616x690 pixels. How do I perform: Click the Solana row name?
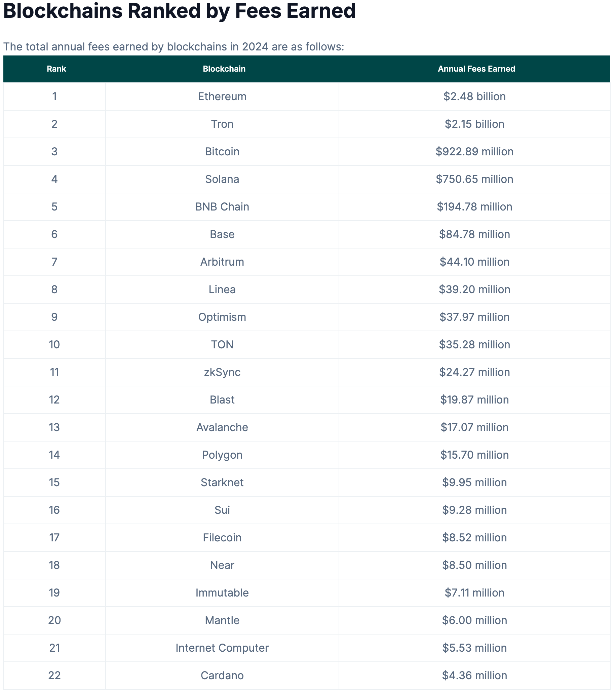coord(222,179)
